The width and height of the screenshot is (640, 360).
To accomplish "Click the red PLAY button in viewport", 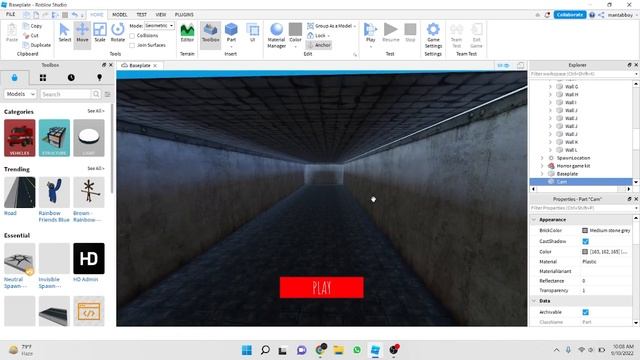I will click(322, 288).
